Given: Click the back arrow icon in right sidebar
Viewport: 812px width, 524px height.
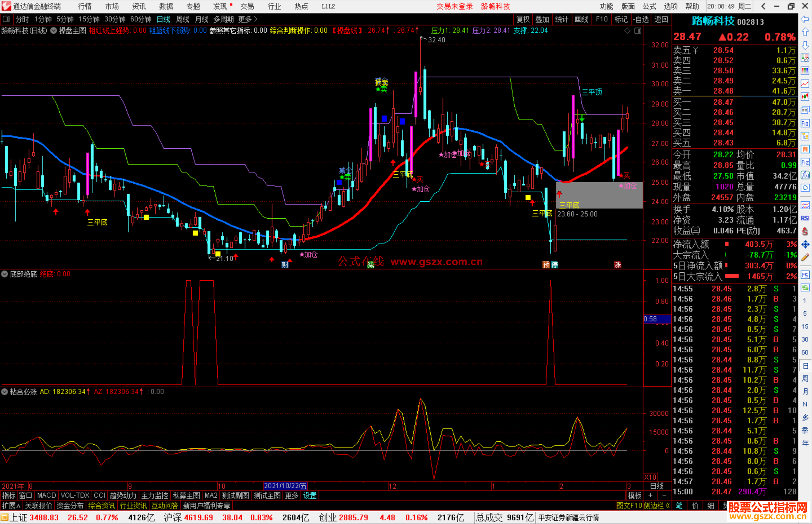Looking at the screenshot, I should click(x=805, y=19).
